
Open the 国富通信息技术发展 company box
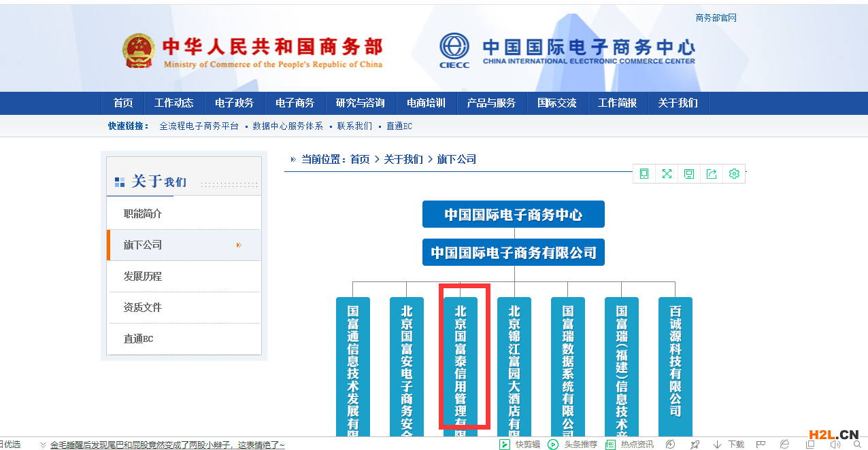pos(353,367)
